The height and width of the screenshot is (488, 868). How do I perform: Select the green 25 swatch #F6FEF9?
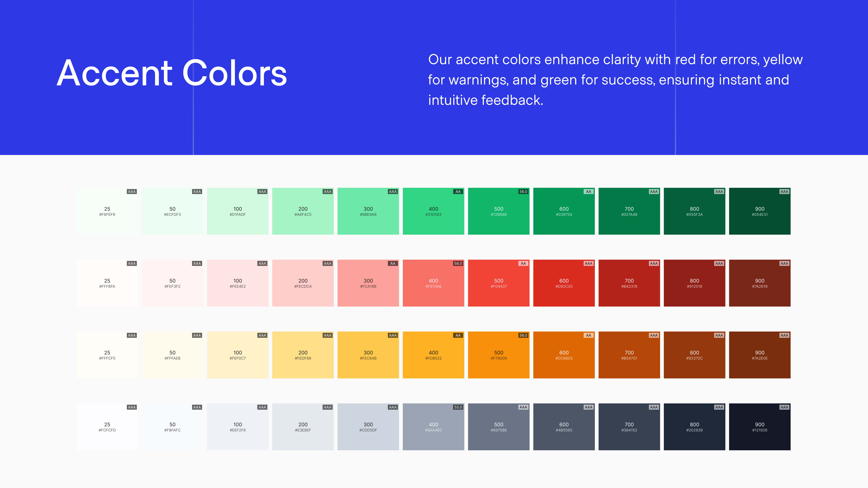pos(107,211)
